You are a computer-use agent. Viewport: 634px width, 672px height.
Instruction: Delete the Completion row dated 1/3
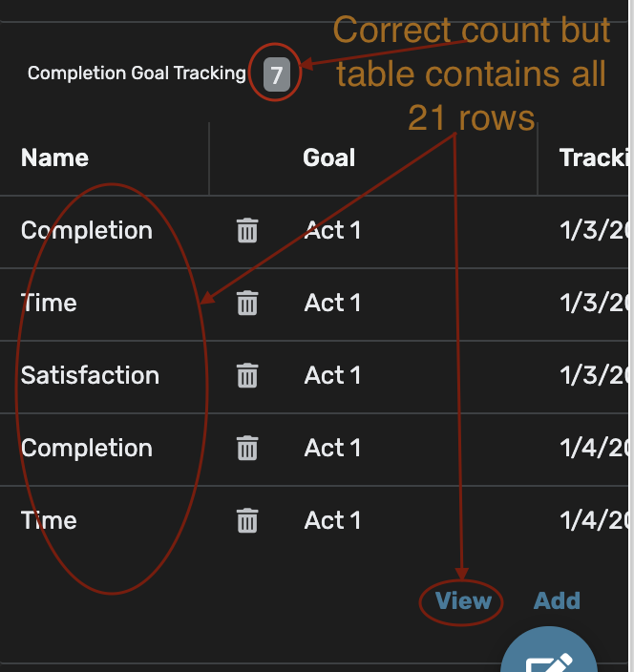tap(247, 230)
